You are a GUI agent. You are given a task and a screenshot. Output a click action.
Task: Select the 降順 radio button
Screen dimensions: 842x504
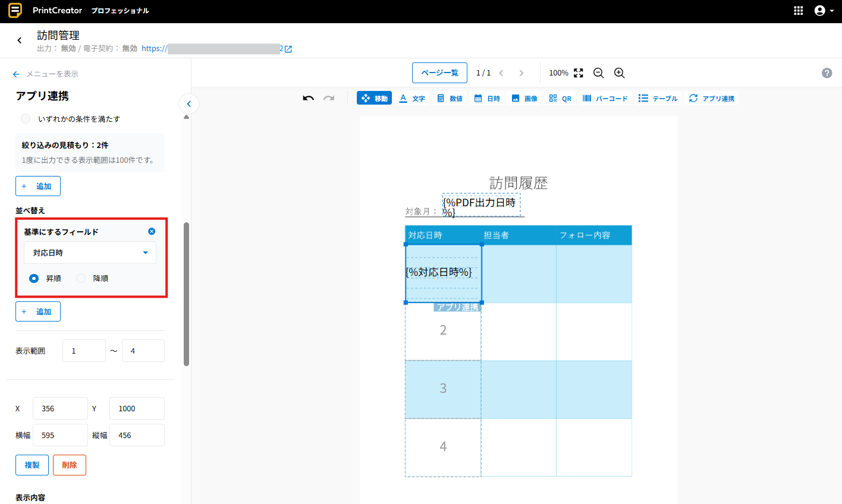coord(81,278)
